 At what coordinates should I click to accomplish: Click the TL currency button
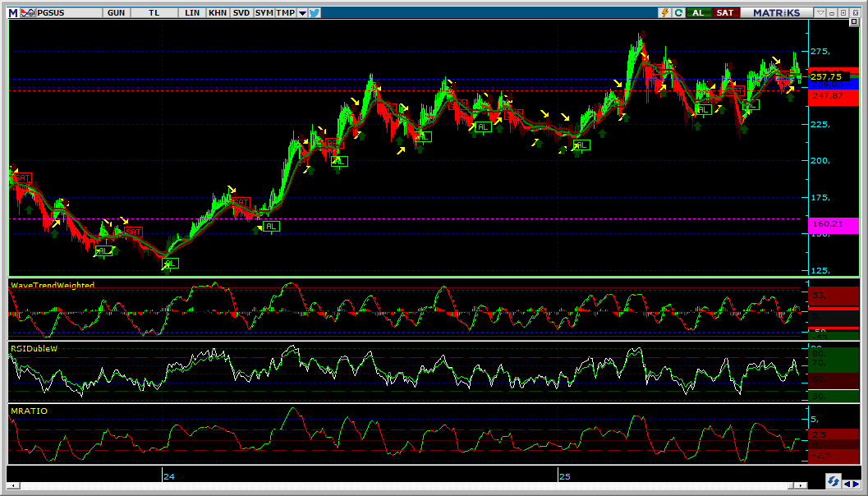[x=154, y=13]
